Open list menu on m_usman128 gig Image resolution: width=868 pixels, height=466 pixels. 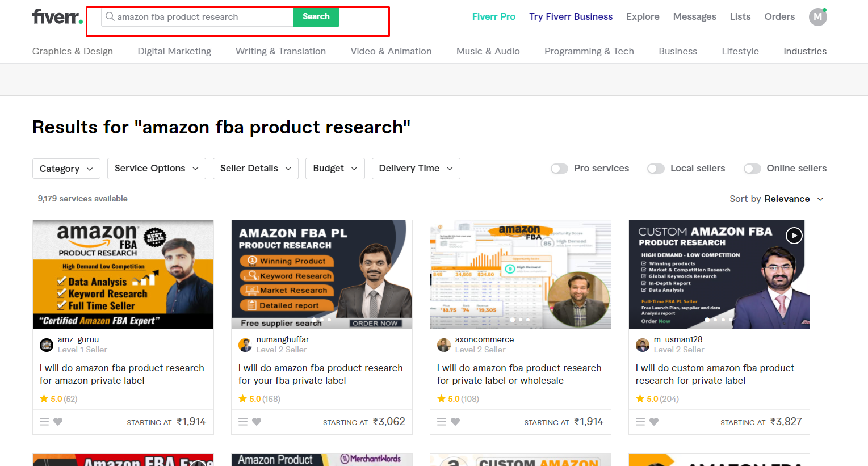click(640, 422)
